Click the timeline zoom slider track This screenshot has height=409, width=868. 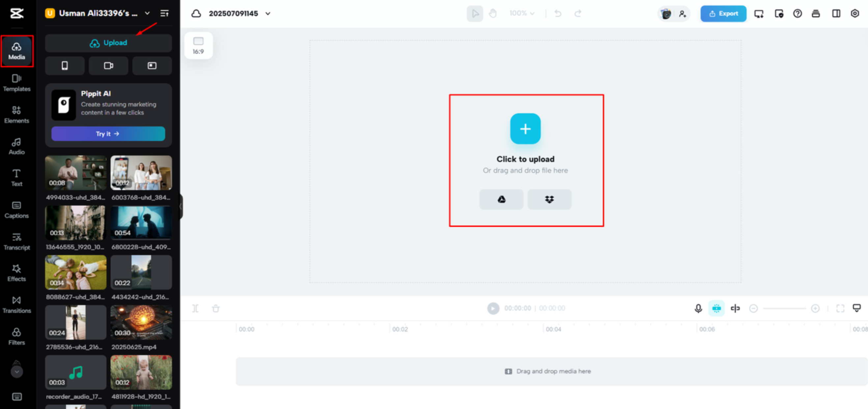coord(784,308)
